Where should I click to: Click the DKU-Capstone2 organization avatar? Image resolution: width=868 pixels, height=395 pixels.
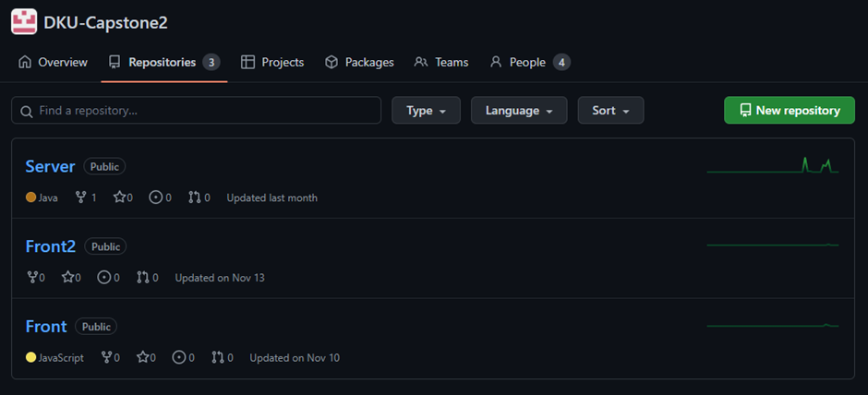pos(24,22)
